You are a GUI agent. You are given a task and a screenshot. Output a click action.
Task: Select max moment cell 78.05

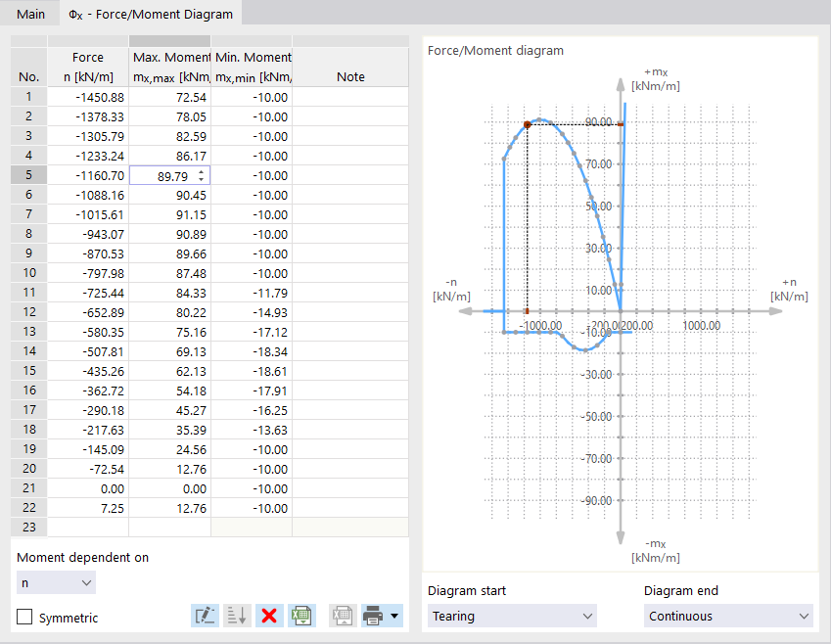click(x=169, y=116)
